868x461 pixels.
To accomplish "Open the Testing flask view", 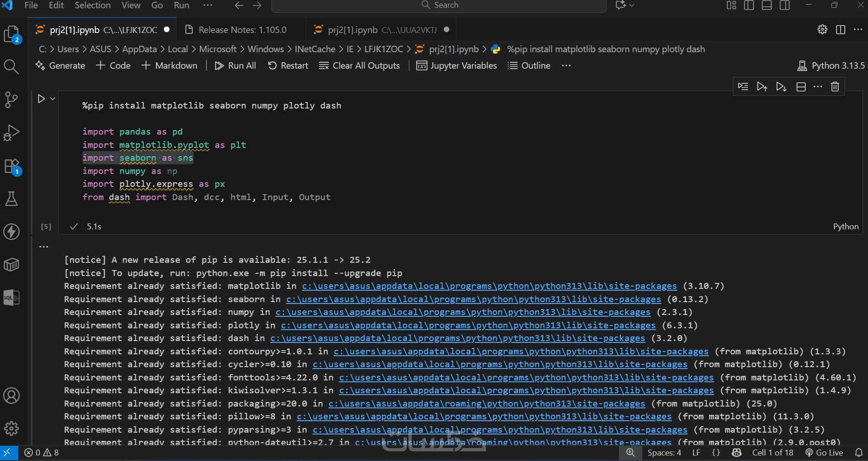I will [x=11, y=199].
